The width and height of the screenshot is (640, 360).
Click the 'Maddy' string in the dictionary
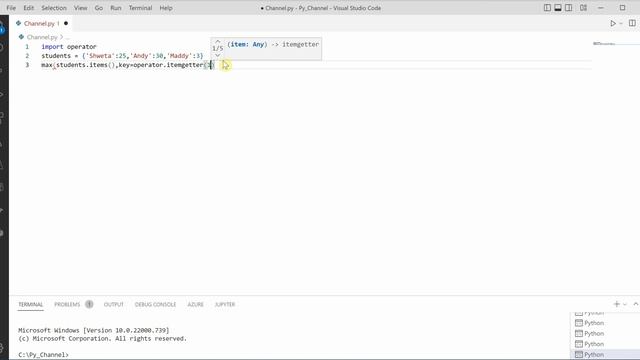[179, 56]
